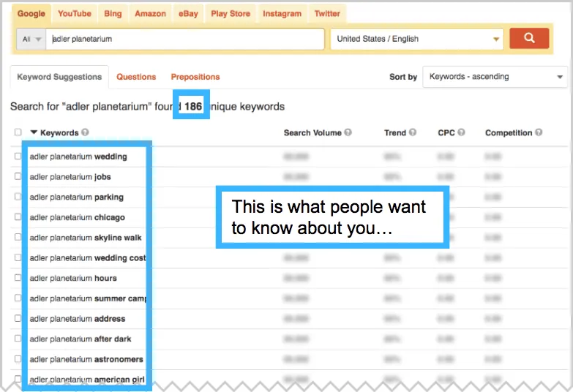Check the adler planetarium after dark checkbox
This screenshot has width=573, height=392.
point(18,339)
